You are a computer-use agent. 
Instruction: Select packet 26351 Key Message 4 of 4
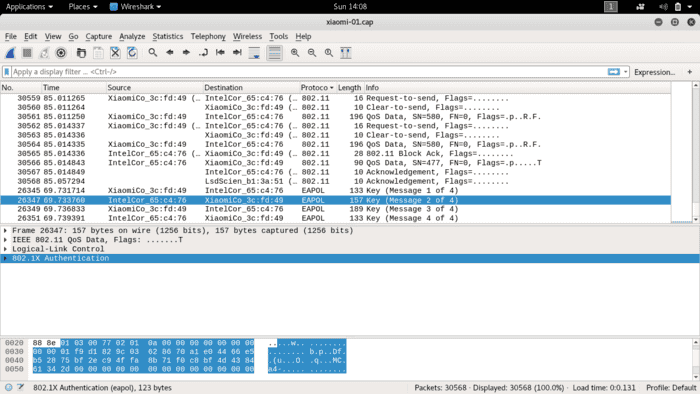point(335,219)
